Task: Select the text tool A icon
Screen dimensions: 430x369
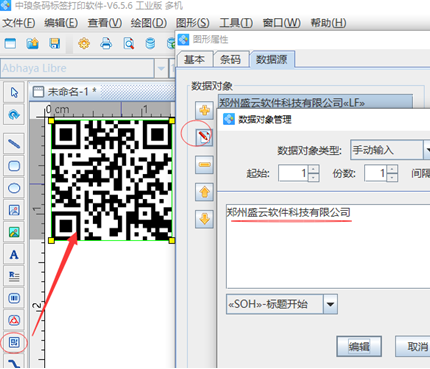Action: (x=14, y=255)
